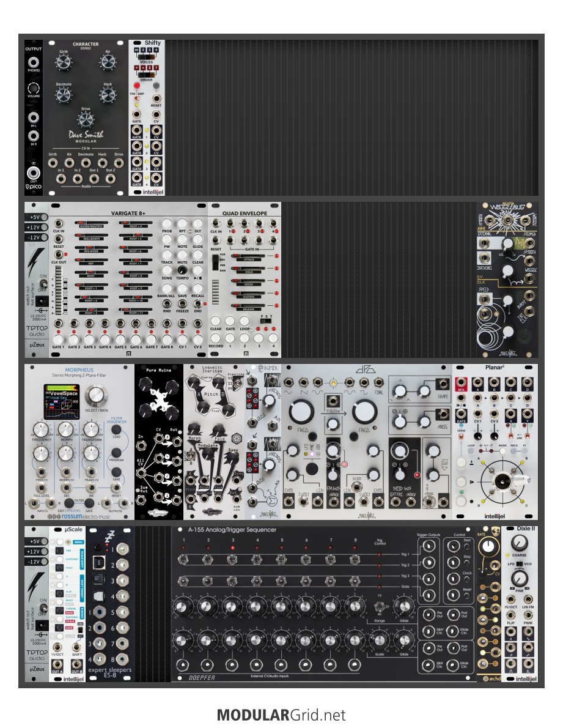Click the Hack knob on the Character module
563x728 pixels.
[x=108, y=95]
